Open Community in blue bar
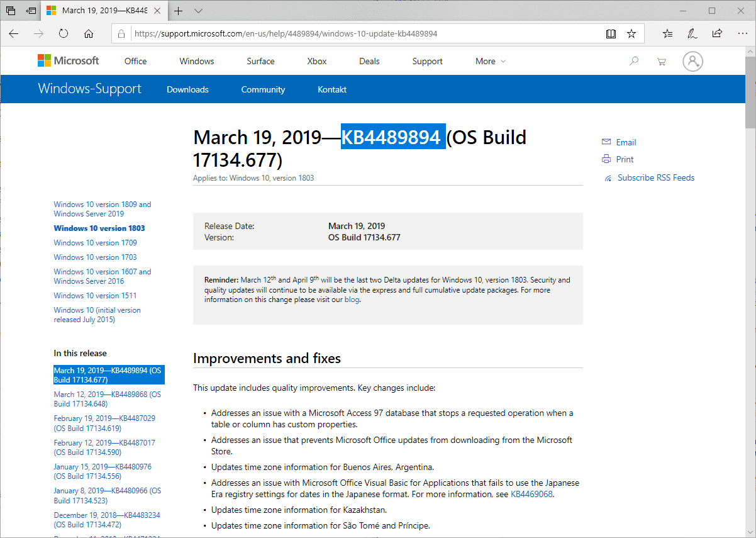 coord(263,89)
